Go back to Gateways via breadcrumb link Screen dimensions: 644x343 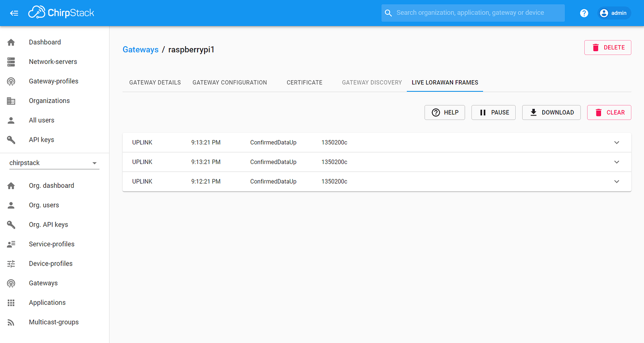tap(140, 49)
